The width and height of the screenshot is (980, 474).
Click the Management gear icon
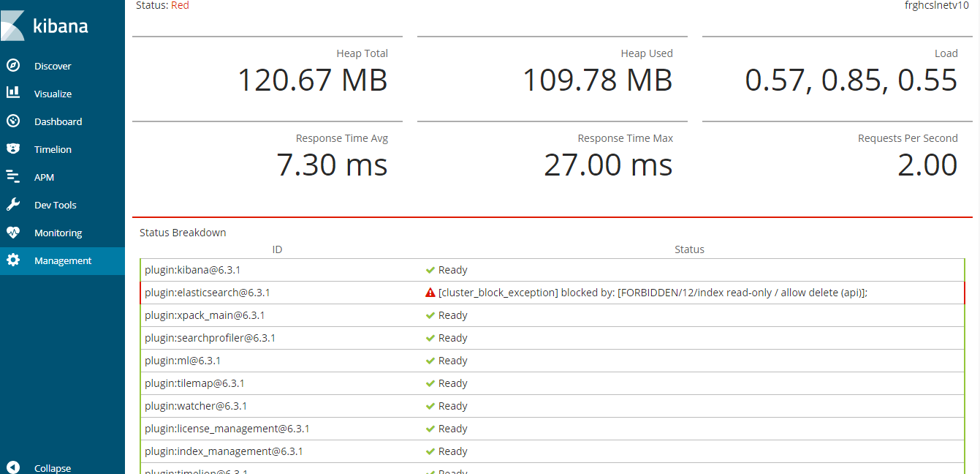[x=12, y=260]
